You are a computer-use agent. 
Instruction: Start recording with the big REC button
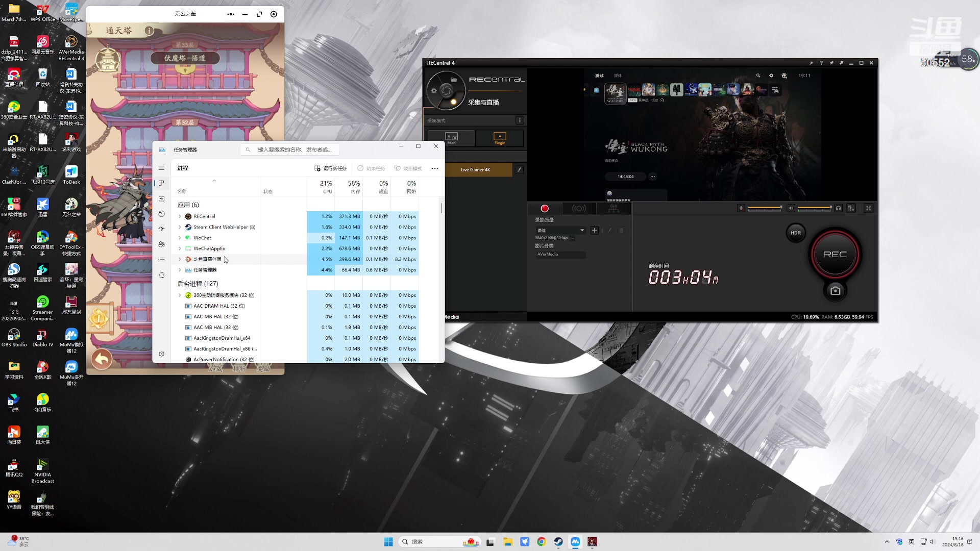pyautogui.click(x=835, y=254)
